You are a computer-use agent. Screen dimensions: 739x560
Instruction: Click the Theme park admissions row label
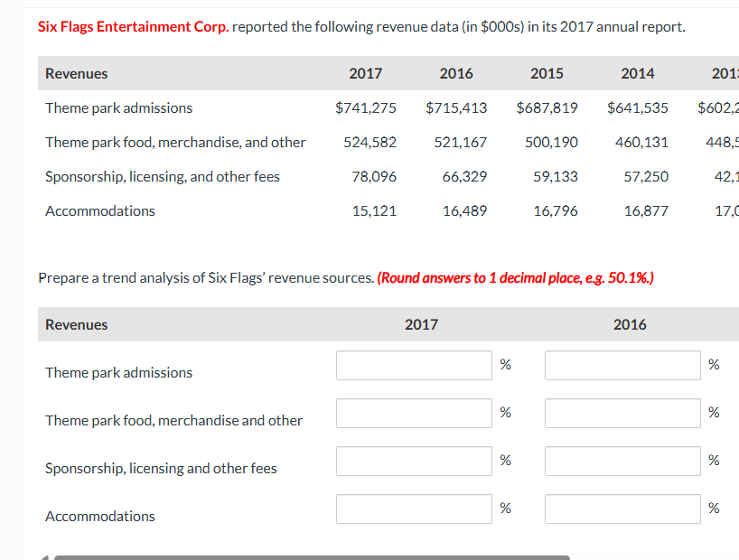point(118,107)
